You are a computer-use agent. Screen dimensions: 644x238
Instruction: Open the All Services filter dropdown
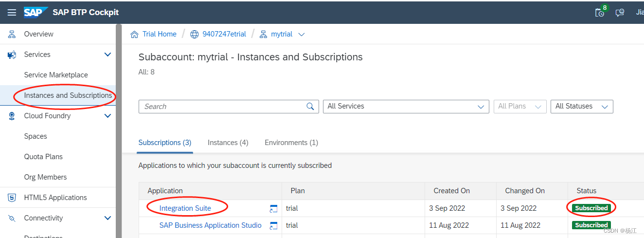406,107
